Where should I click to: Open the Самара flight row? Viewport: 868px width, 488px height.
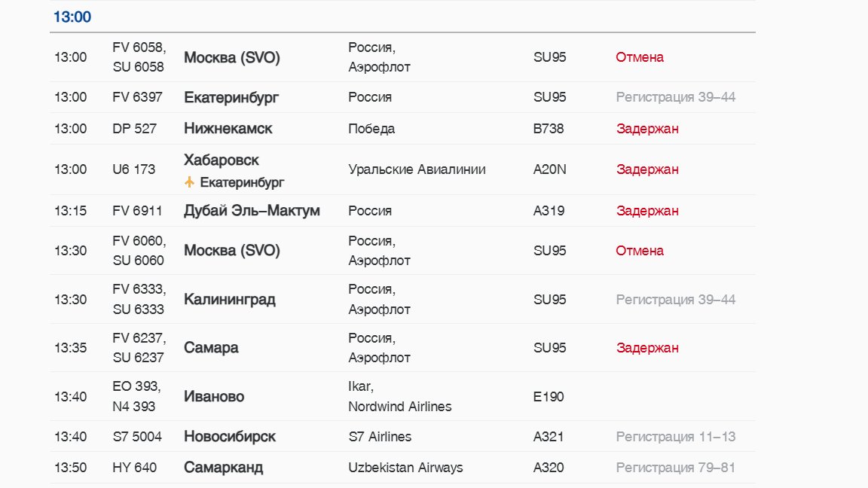tap(211, 348)
